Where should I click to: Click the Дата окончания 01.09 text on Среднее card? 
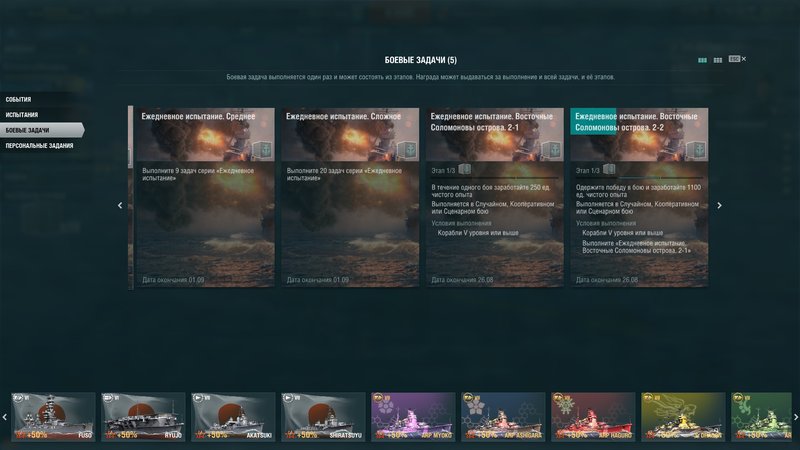tap(173, 280)
